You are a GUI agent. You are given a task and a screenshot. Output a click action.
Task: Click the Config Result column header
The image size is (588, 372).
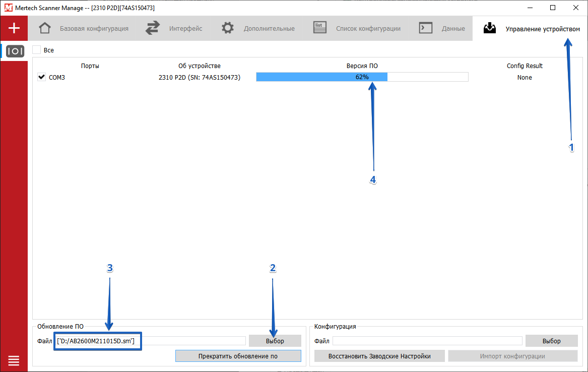[525, 66]
